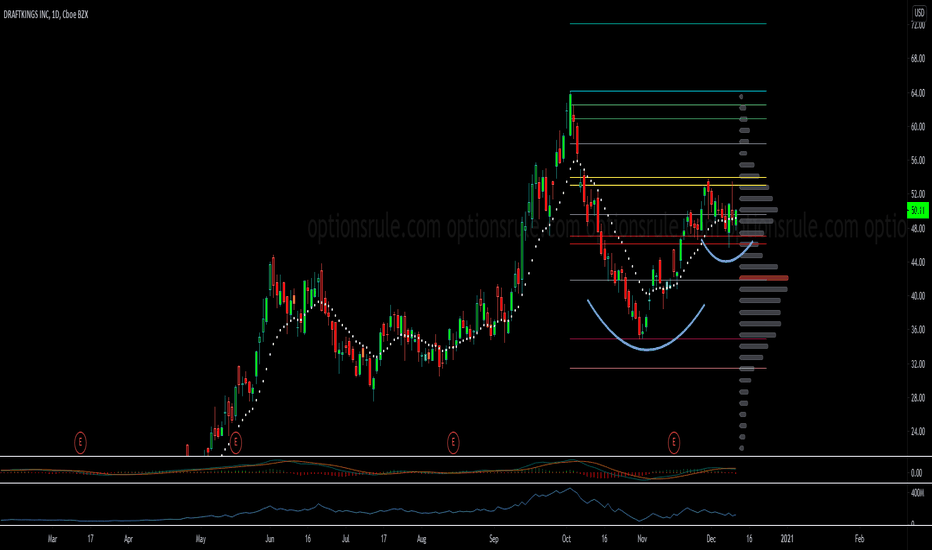Click the 68.00 price axis label

tap(918, 58)
